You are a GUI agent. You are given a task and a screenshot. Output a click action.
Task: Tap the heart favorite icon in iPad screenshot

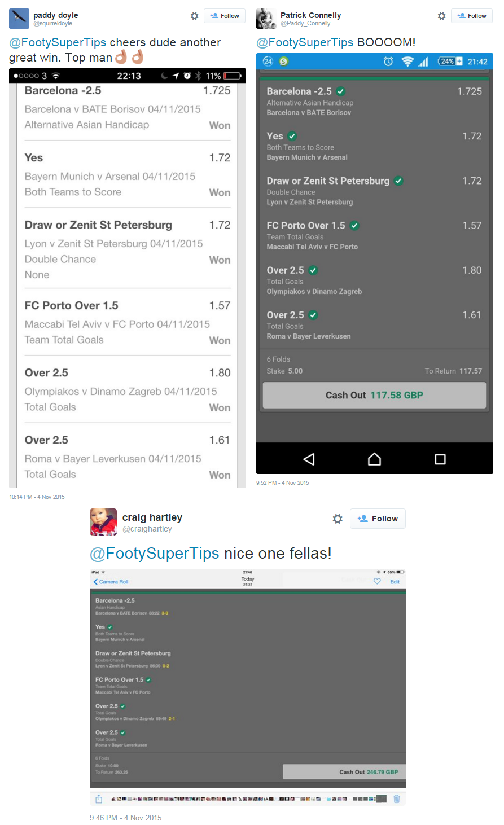click(x=377, y=581)
